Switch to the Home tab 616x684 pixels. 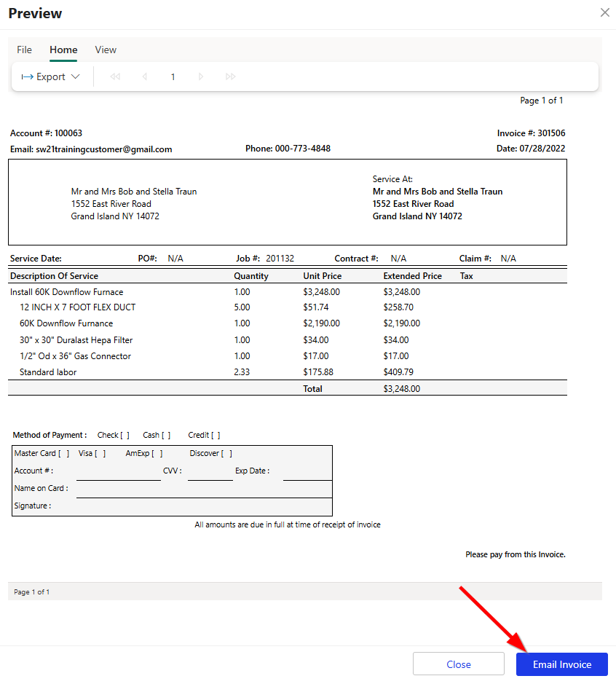tap(63, 50)
